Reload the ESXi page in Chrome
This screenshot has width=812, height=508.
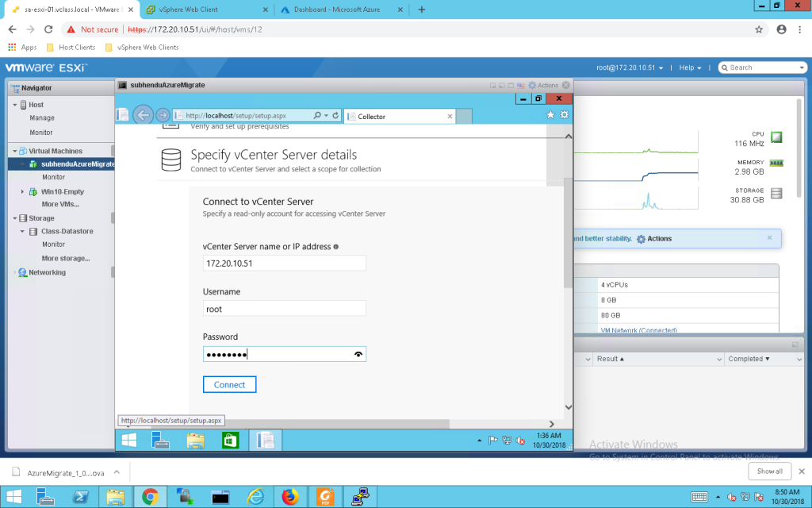coord(48,29)
